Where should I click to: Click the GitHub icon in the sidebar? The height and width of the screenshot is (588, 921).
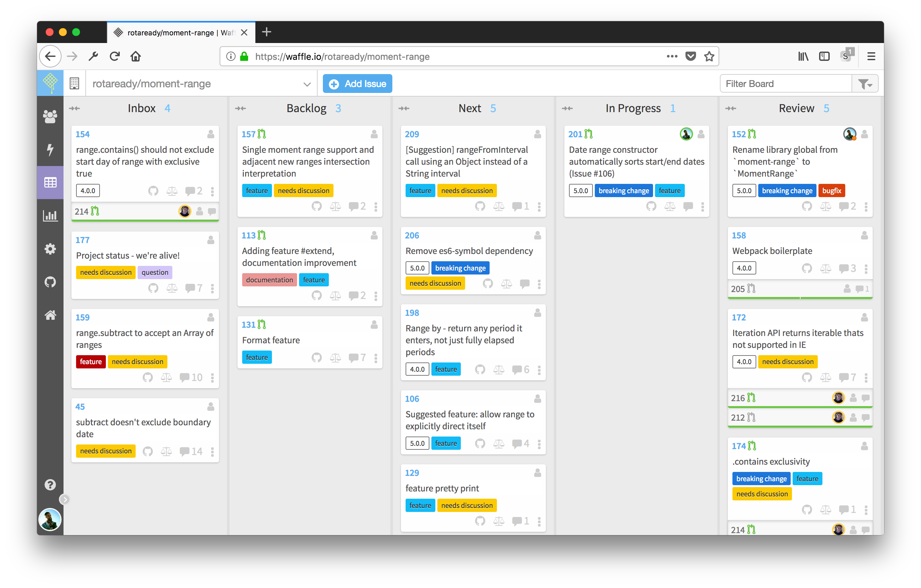tap(50, 282)
